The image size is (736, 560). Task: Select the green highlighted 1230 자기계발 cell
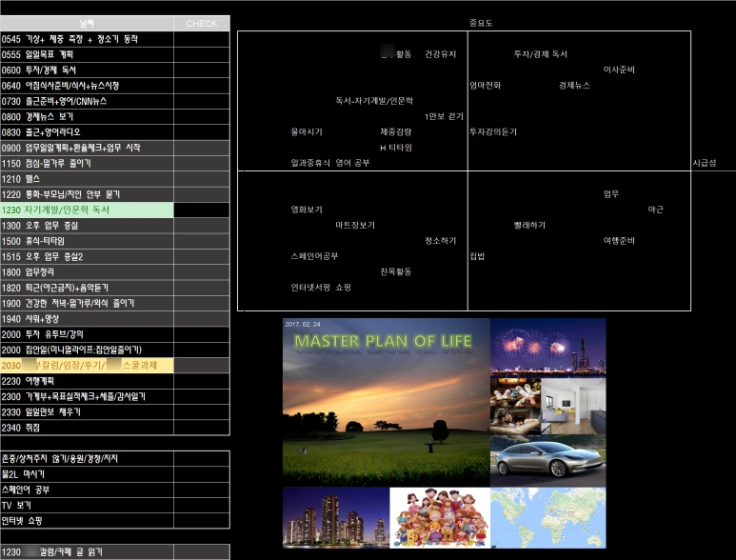coord(87,210)
